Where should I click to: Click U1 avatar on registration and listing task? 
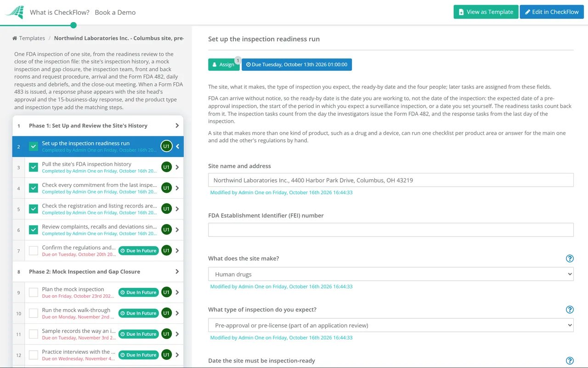[x=166, y=209]
